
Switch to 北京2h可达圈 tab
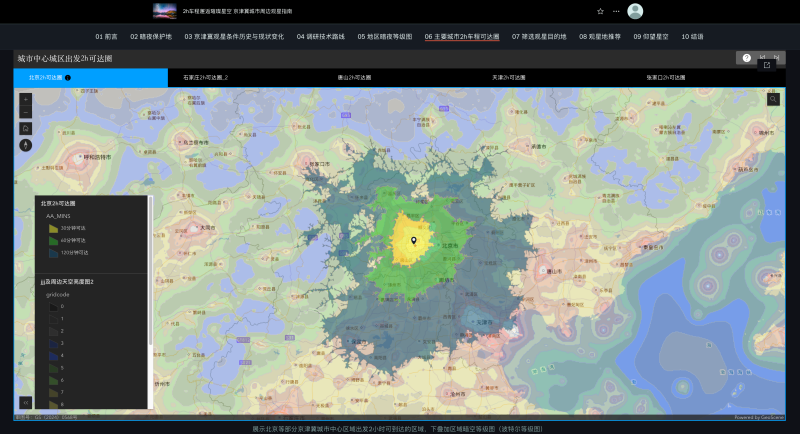(91, 78)
